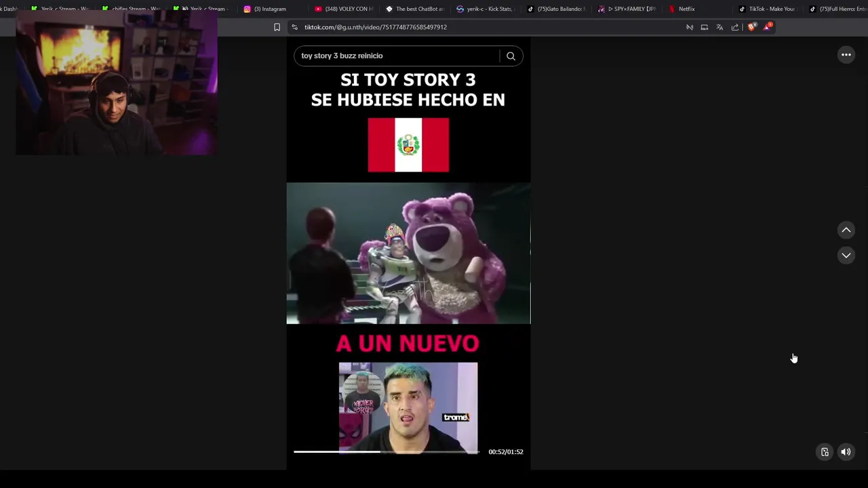Click the webcam overlay of the streamer

coord(117,83)
